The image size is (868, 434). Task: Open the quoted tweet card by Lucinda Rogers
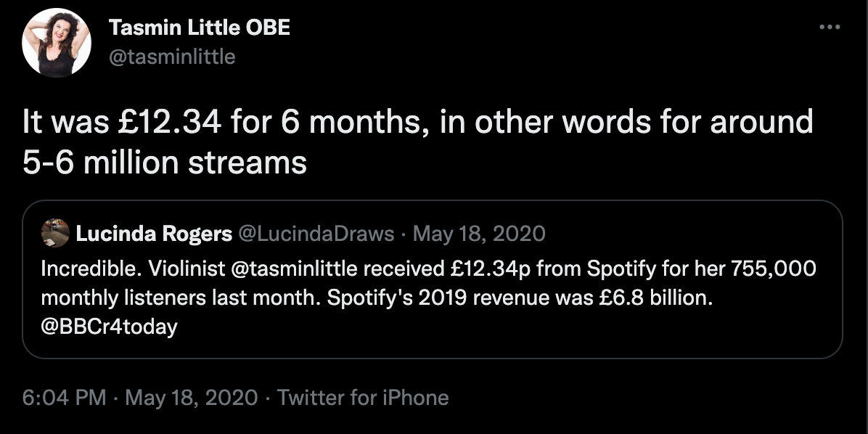433,279
